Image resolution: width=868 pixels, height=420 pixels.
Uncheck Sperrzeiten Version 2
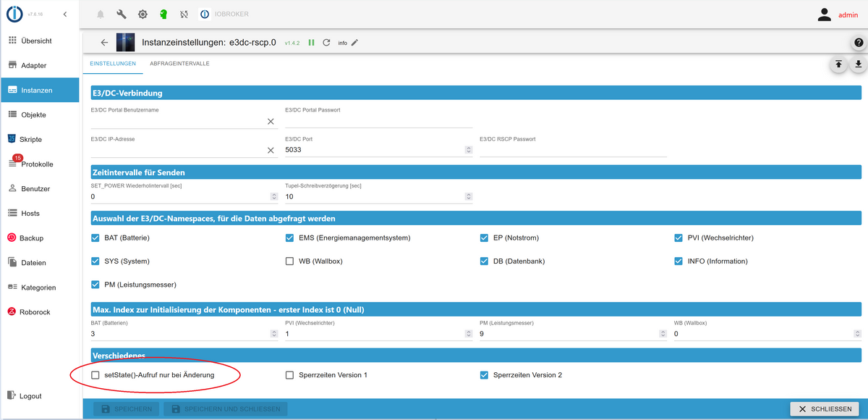pos(485,375)
